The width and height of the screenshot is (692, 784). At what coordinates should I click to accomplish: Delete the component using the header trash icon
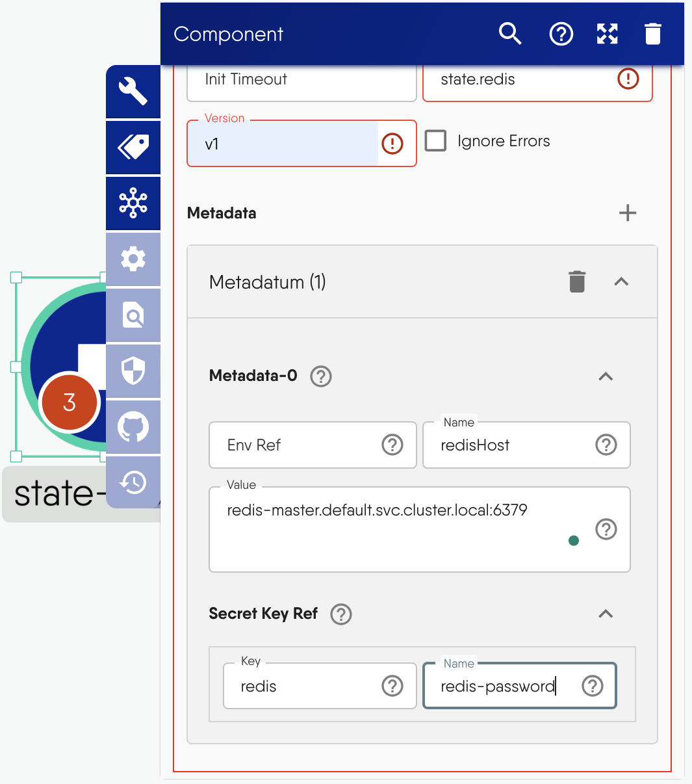coord(652,34)
